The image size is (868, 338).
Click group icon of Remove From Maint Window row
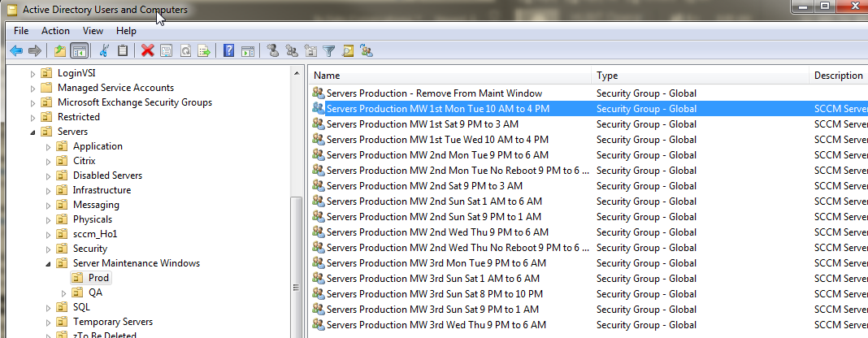tap(319, 93)
